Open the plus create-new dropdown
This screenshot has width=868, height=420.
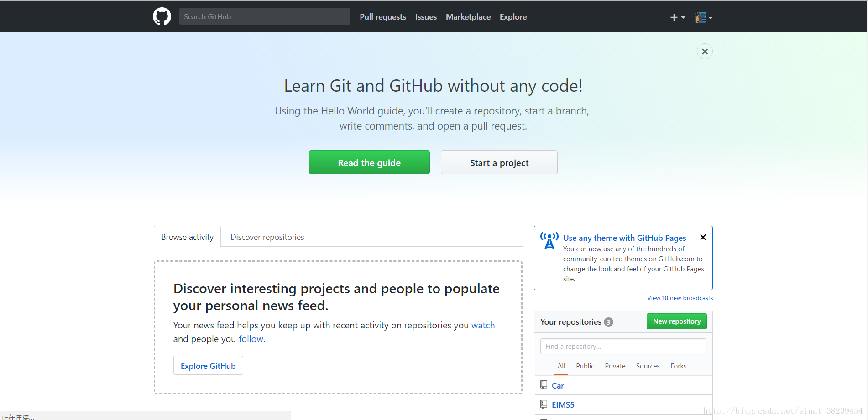[x=677, y=17]
